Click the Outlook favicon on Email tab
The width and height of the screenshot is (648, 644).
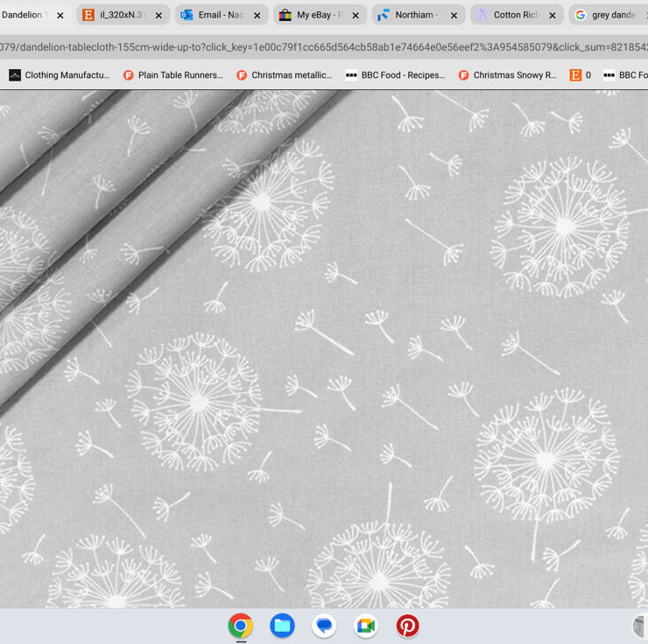(187, 15)
